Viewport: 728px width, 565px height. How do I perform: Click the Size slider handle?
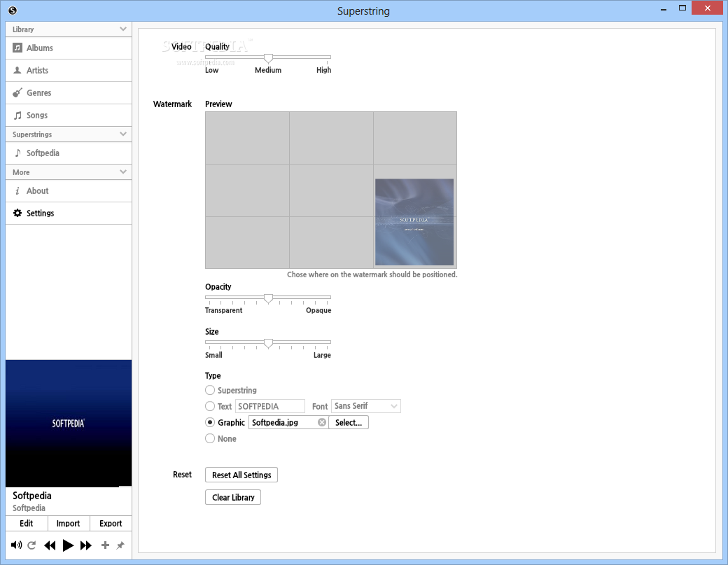pos(268,343)
